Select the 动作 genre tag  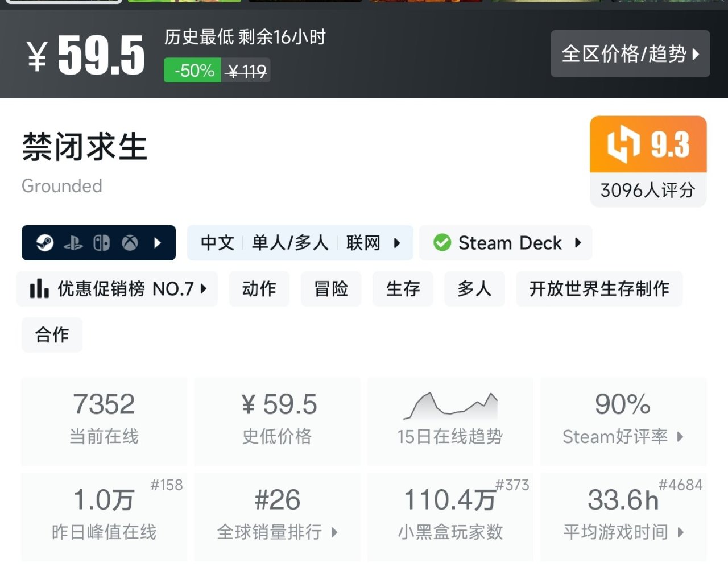[x=259, y=289]
